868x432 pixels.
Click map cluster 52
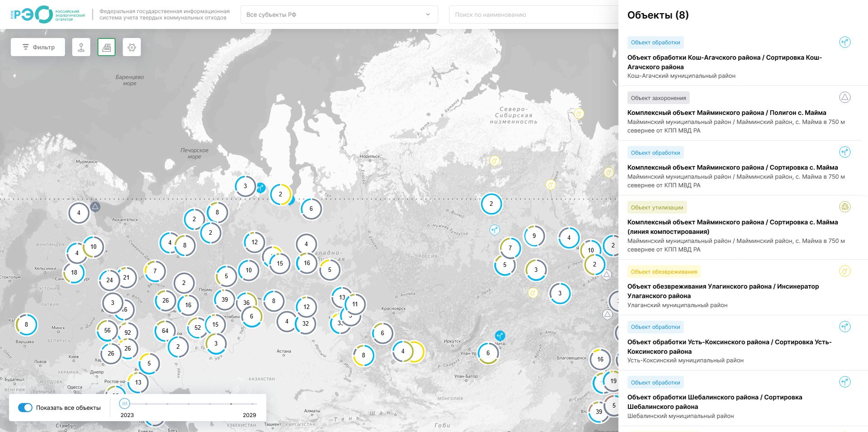click(x=198, y=328)
